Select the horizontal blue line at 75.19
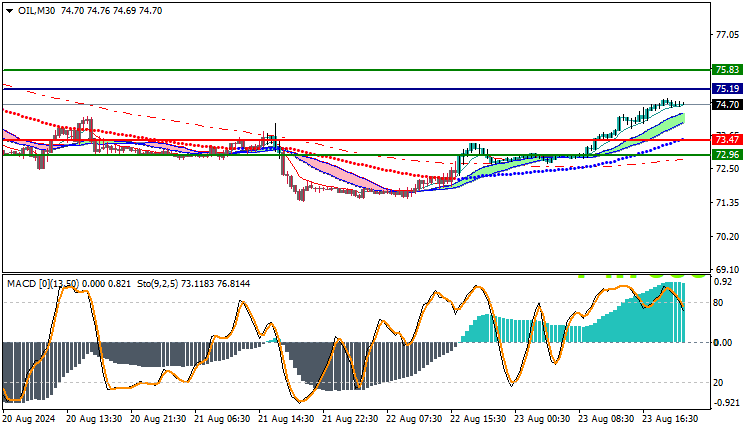This screenshot has height=430, width=750. pos(356,89)
